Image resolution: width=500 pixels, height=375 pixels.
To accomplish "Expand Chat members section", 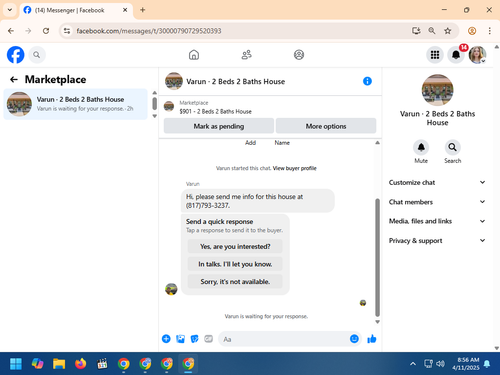I will click(x=437, y=202).
